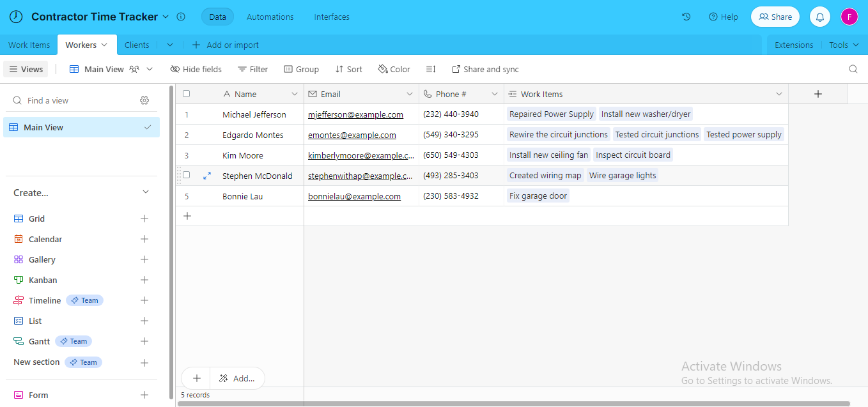Switch to the Clients table
Image resolution: width=868 pixels, height=407 pixels.
tap(137, 45)
